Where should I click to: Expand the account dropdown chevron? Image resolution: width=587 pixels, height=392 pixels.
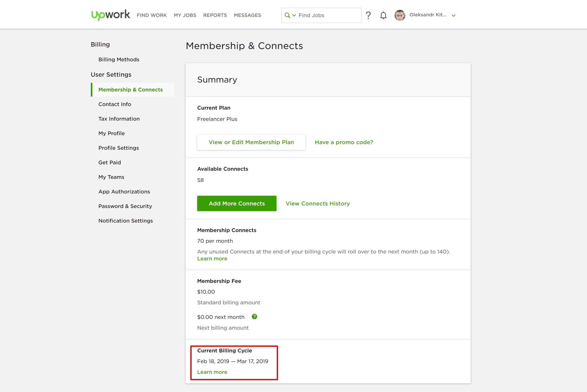point(453,15)
